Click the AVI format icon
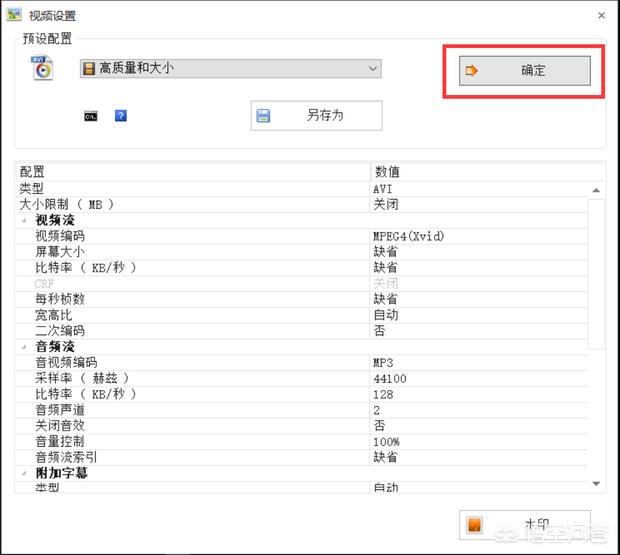620x555 pixels. point(41,69)
